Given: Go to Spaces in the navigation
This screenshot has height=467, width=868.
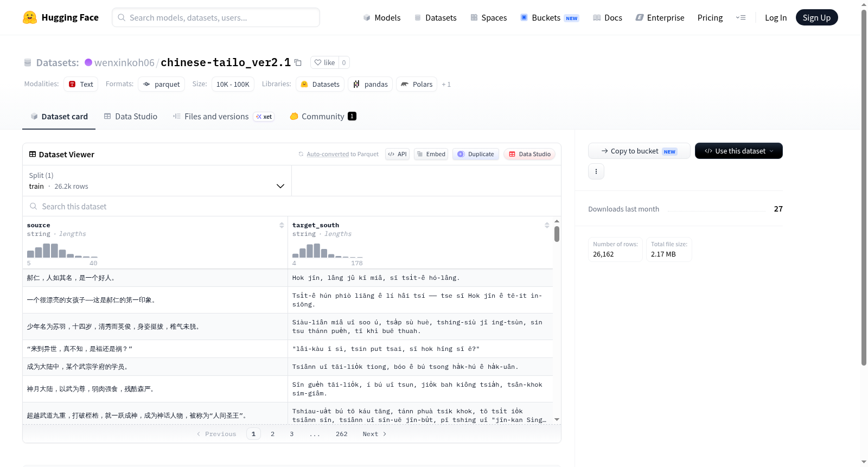Looking at the screenshot, I should (x=488, y=17).
